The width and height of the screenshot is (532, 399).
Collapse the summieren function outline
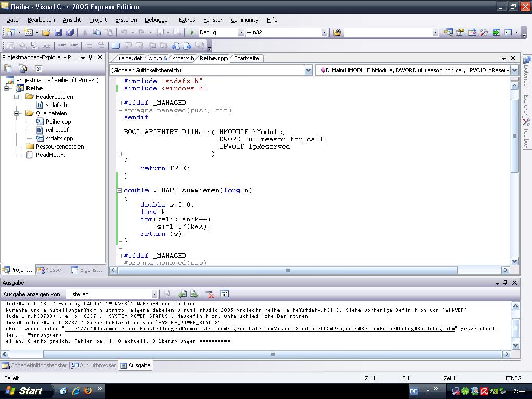tap(119, 190)
